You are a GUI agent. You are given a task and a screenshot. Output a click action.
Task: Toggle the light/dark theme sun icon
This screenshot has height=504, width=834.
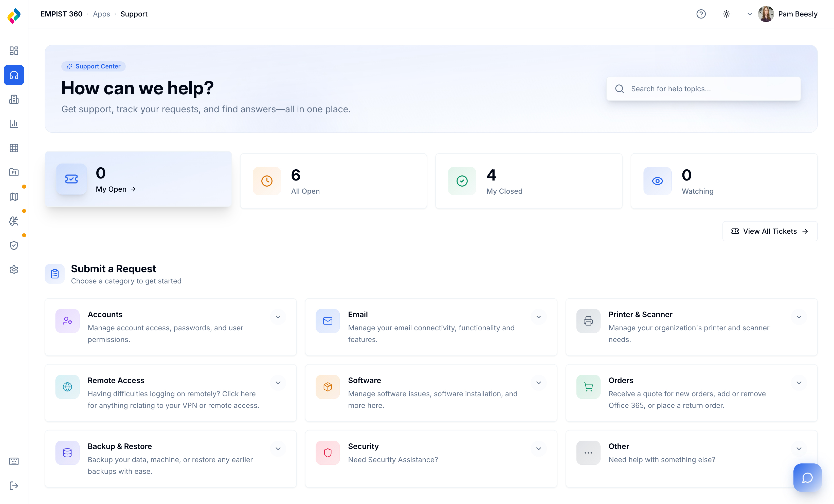pyautogui.click(x=726, y=14)
